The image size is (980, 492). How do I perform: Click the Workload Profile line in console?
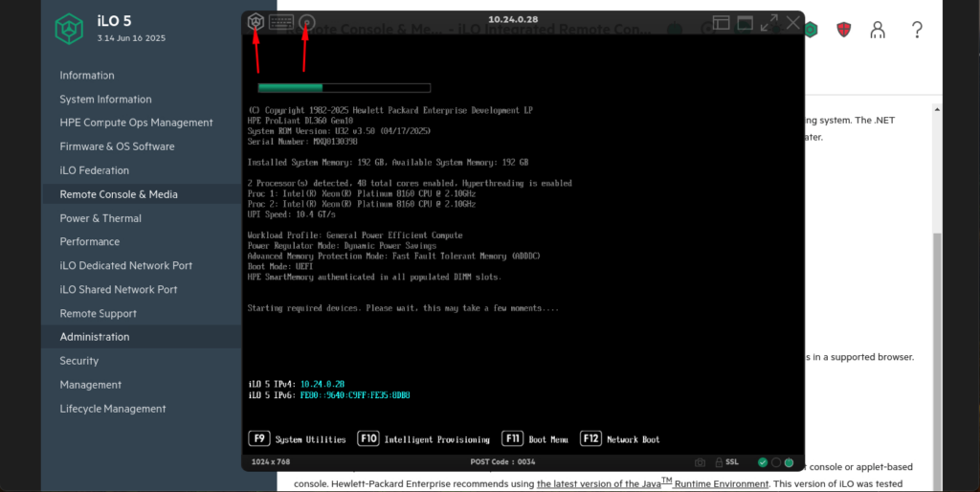(355, 235)
